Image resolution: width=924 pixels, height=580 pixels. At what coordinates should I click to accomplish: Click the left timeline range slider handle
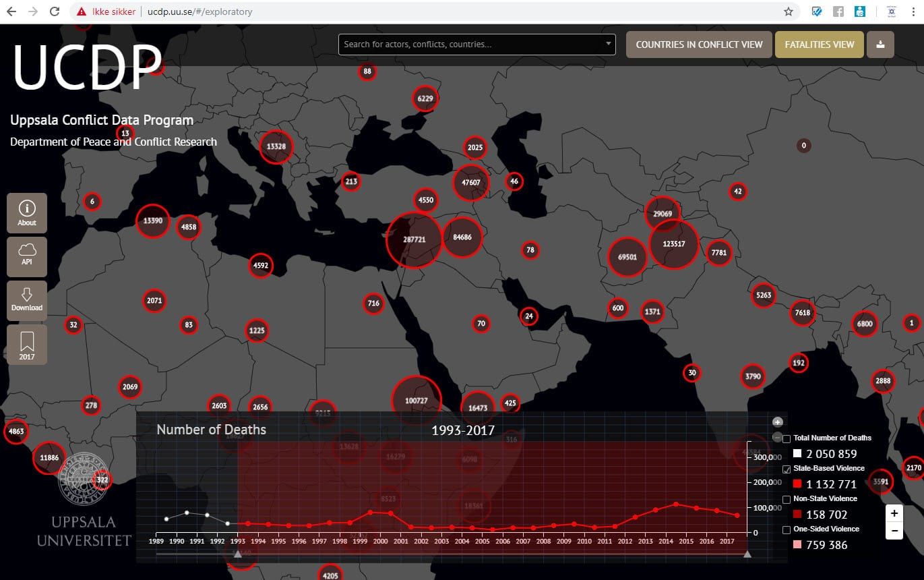click(x=237, y=554)
